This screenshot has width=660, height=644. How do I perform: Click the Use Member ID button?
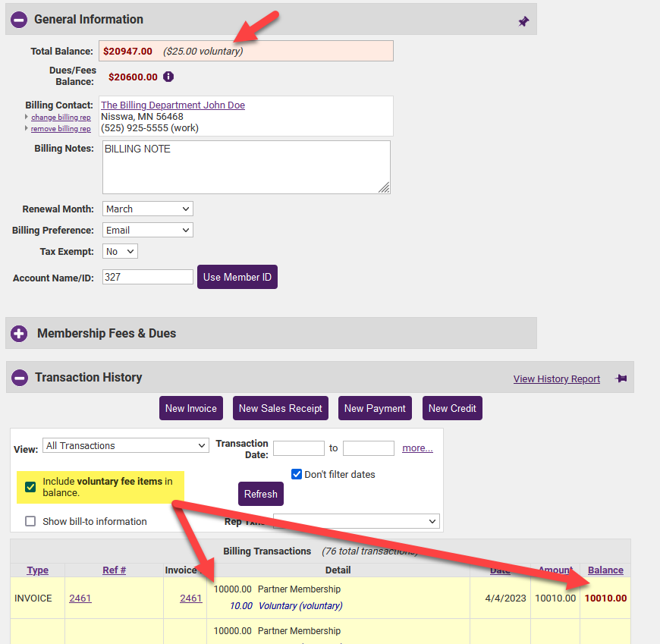(237, 277)
